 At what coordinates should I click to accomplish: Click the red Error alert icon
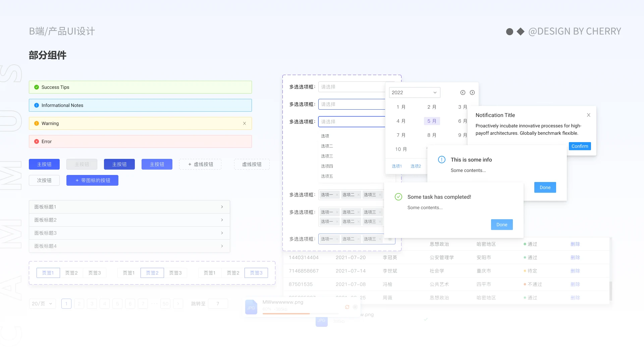[x=37, y=141]
